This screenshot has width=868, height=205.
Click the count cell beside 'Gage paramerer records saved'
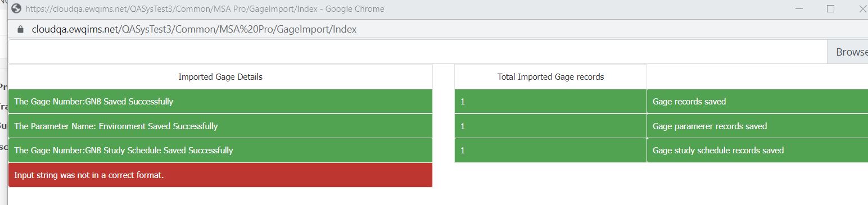click(550, 126)
